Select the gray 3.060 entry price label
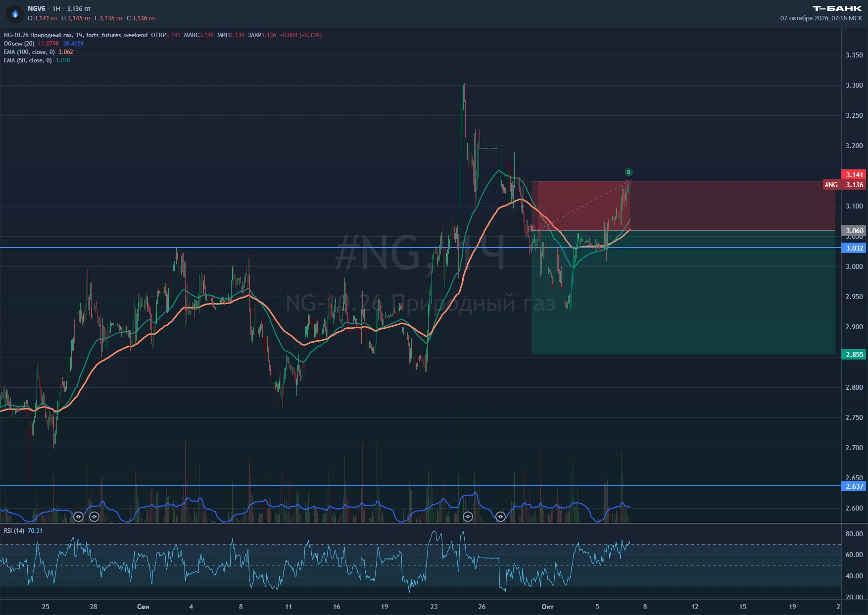The height and width of the screenshot is (615, 868). [854, 231]
